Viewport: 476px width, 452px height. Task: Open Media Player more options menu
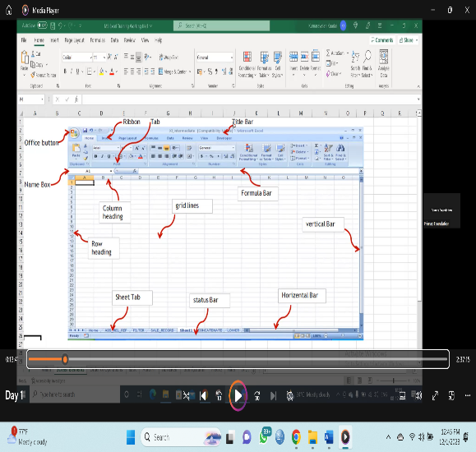click(468, 395)
